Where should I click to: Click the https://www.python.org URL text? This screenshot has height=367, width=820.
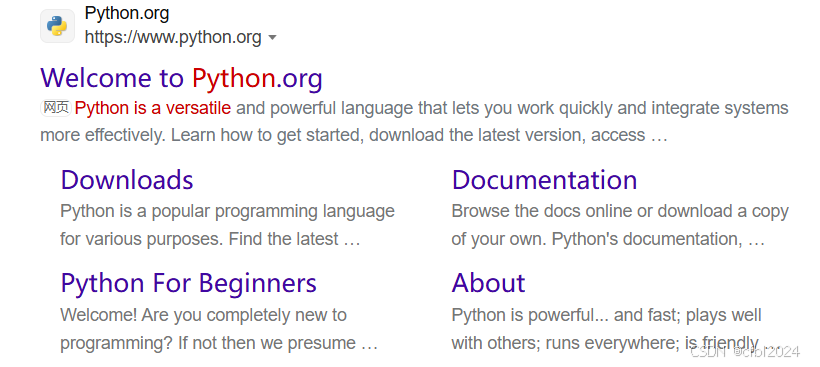(x=173, y=37)
